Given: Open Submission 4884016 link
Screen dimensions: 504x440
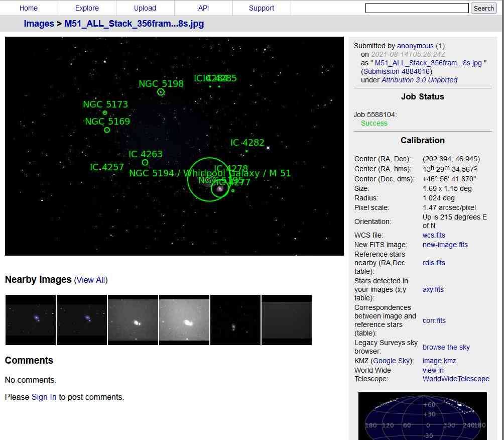Looking at the screenshot, I should (396, 71).
